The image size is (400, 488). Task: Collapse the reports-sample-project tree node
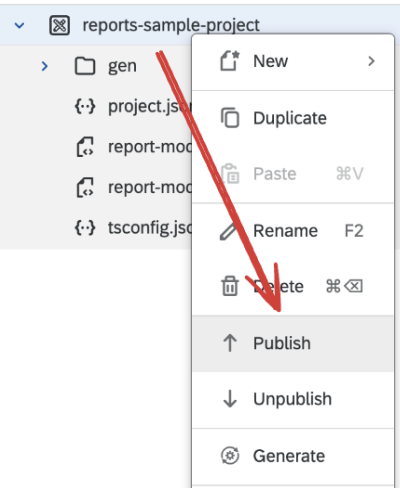pyautogui.click(x=20, y=25)
